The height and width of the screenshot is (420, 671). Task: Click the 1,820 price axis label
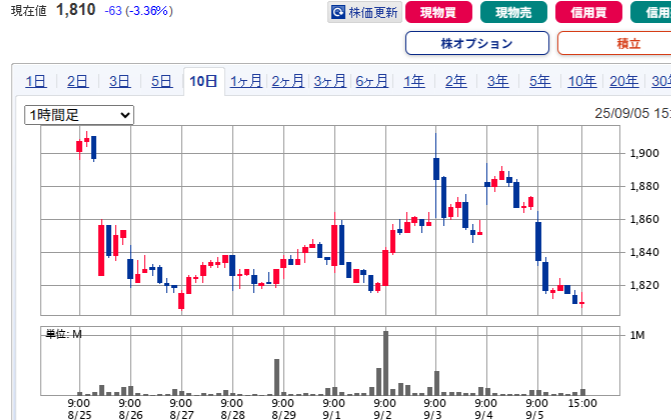(644, 285)
